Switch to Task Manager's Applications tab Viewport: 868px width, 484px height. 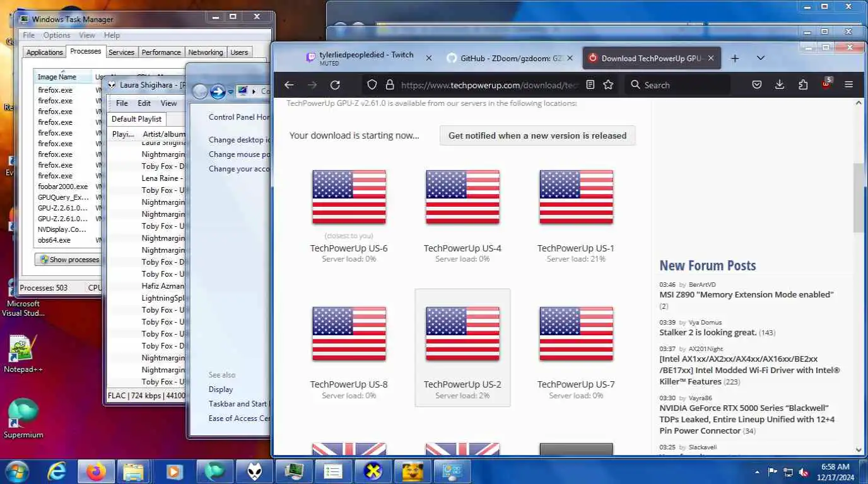44,52
